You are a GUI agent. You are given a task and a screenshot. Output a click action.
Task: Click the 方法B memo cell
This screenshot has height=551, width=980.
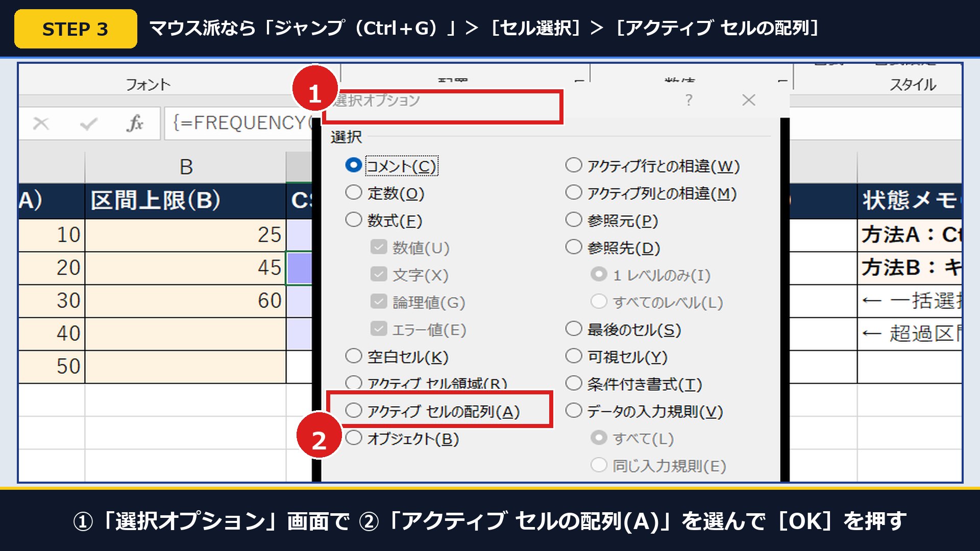pos(910,268)
